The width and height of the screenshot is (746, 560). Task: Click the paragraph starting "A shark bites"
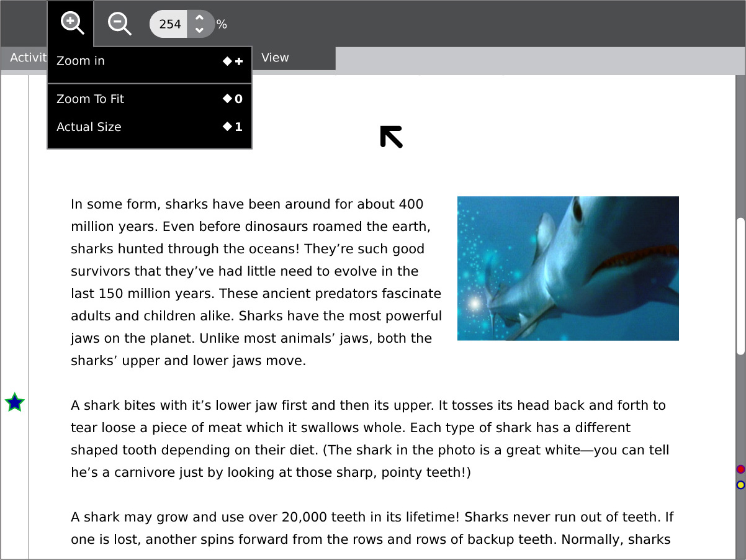pos(370,439)
